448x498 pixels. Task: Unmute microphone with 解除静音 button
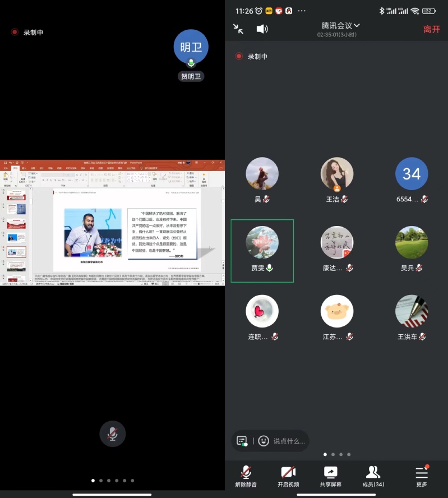point(246,476)
